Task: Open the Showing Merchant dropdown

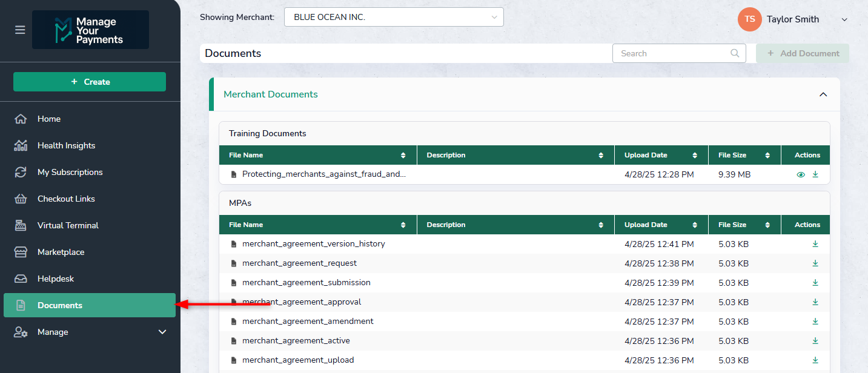Action: (394, 18)
